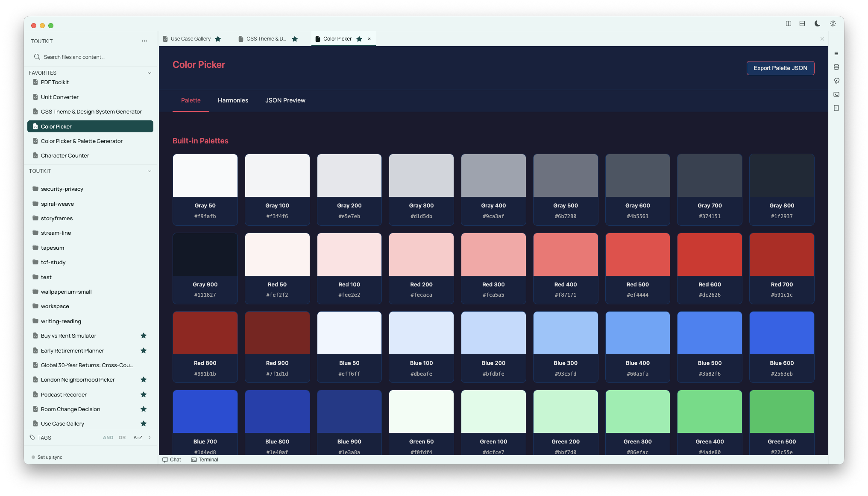Expand the tapesum folder
The width and height of the screenshot is (868, 496).
tap(90, 248)
